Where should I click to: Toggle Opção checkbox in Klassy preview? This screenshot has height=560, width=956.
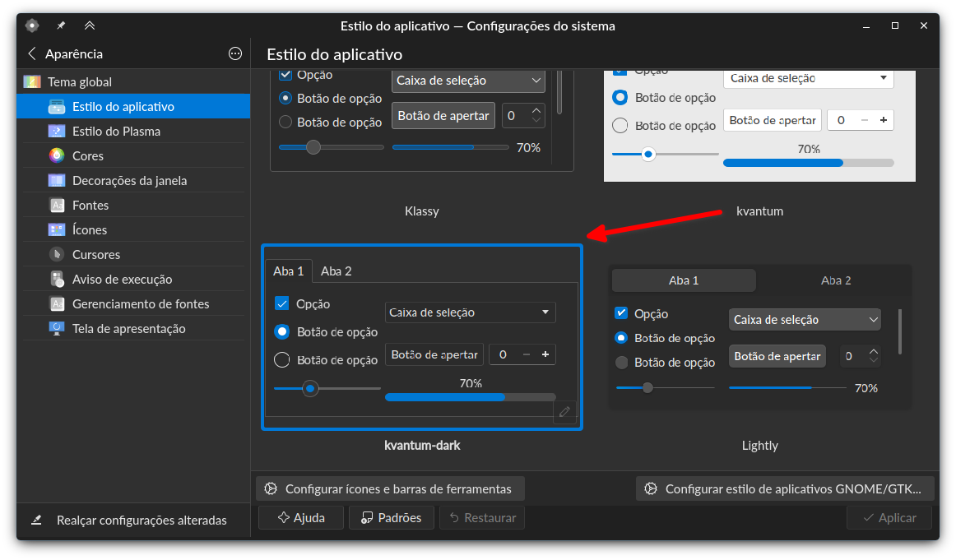(285, 76)
